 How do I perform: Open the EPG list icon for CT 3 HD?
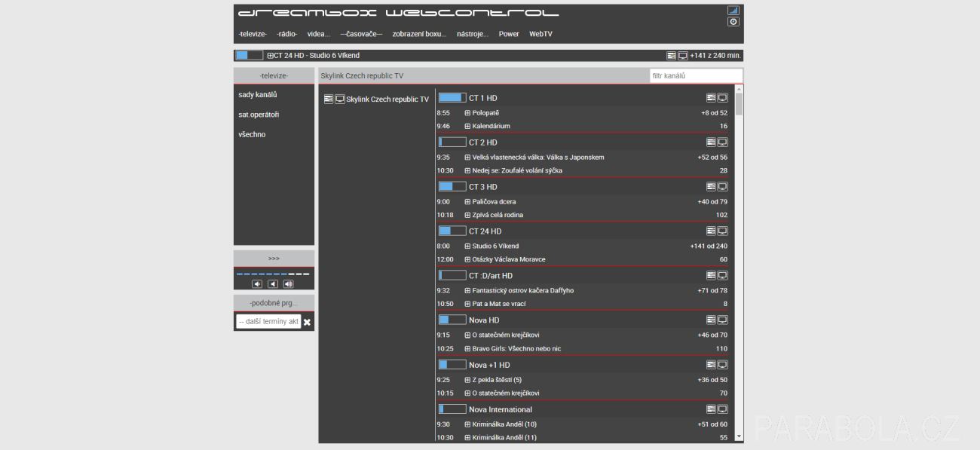click(x=711, y=187)
